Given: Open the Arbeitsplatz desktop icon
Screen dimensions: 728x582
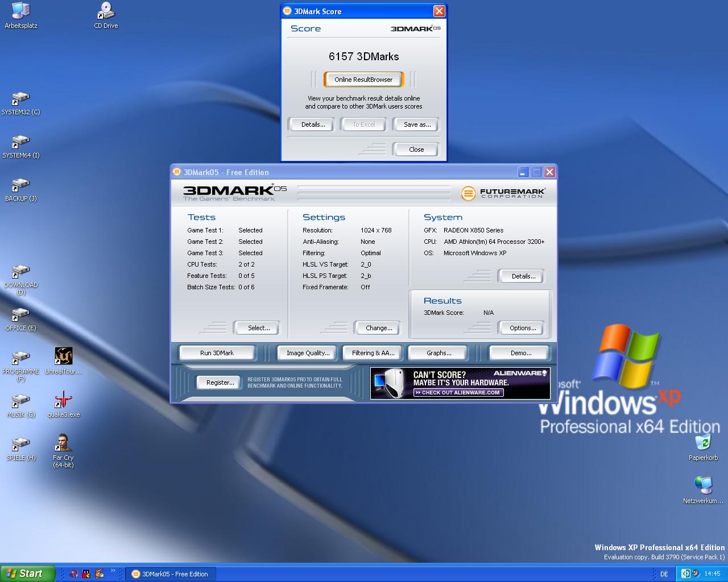Looking at the screenshot, I should click(x=21, y=15).
